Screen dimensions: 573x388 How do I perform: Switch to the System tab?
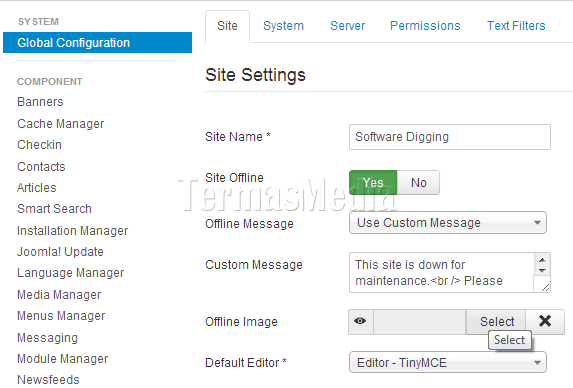click(x=284, y=26)
